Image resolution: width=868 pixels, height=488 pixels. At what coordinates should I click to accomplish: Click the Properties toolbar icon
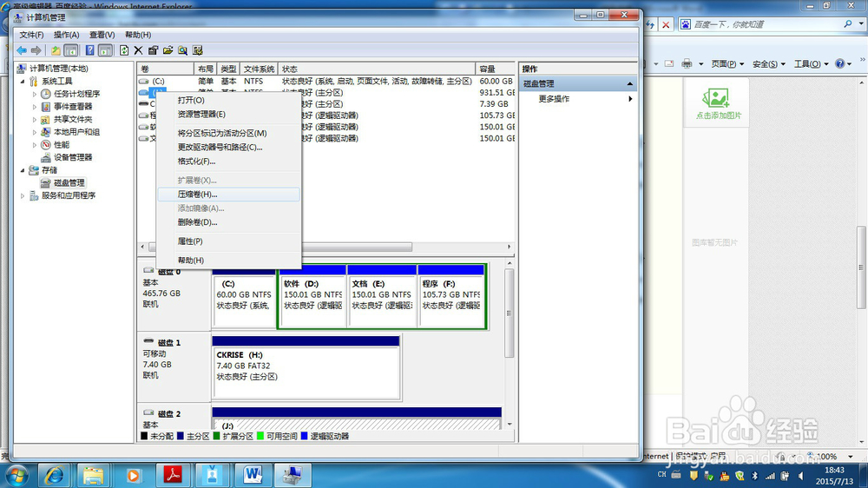coord(153,50)
